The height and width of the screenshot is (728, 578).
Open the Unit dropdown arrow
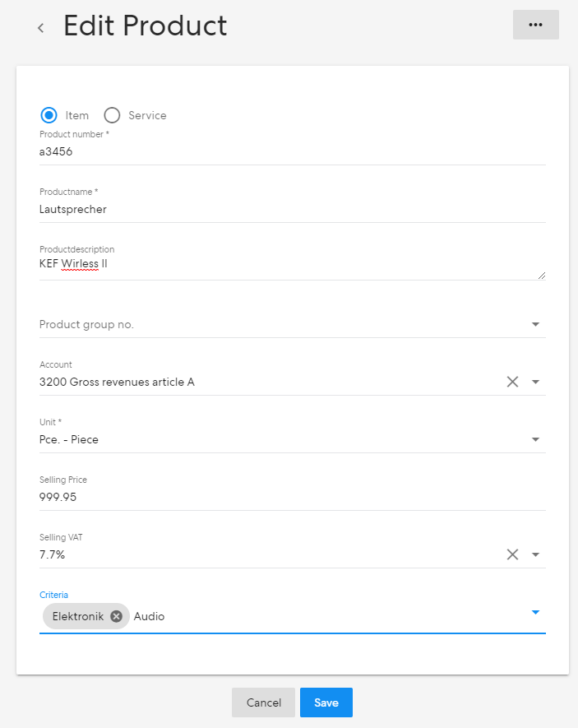pyautogui.click(x=535, y=439)
